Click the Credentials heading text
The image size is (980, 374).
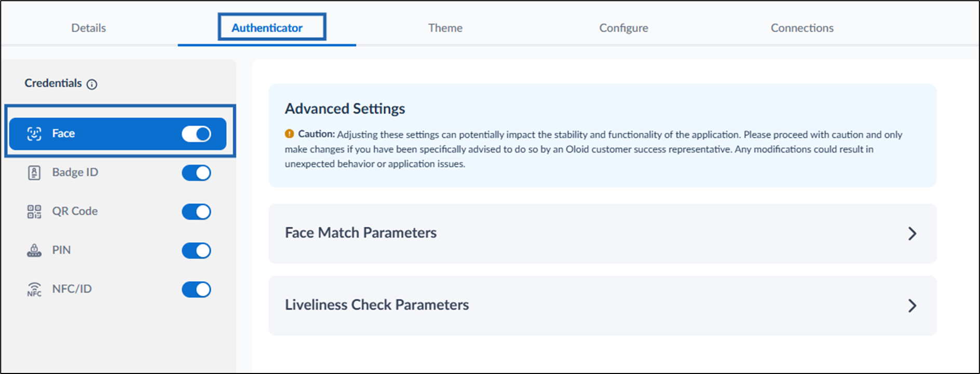pyautogui.click(x=53, y=83)
